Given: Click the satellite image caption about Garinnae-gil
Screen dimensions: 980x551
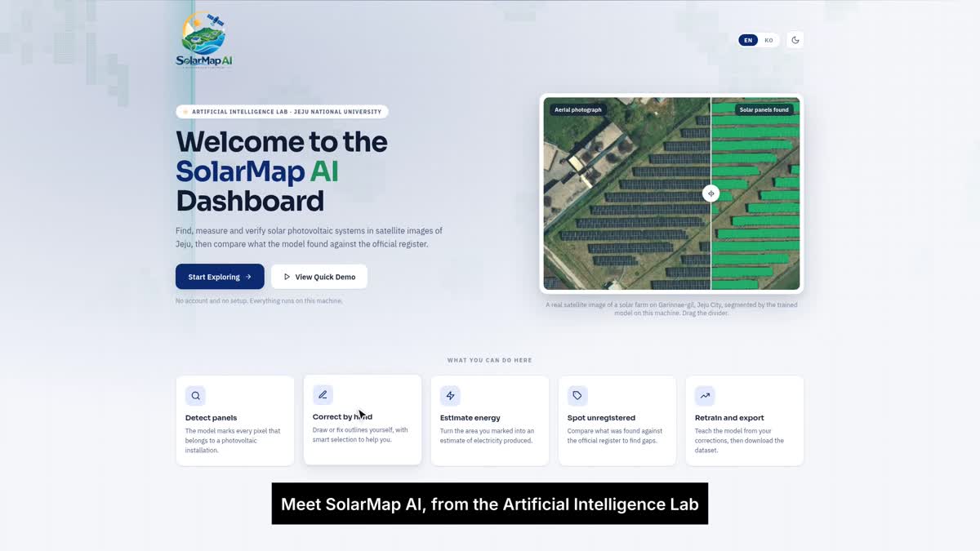Looking at the screenshot, I should pyautogui.click(x=671, y=309).
